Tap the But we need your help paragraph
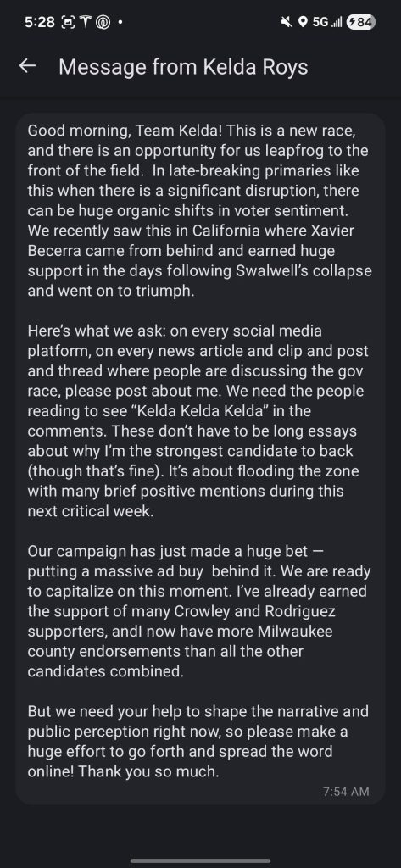This screenshot has height=868, width=401. (198, 741)
